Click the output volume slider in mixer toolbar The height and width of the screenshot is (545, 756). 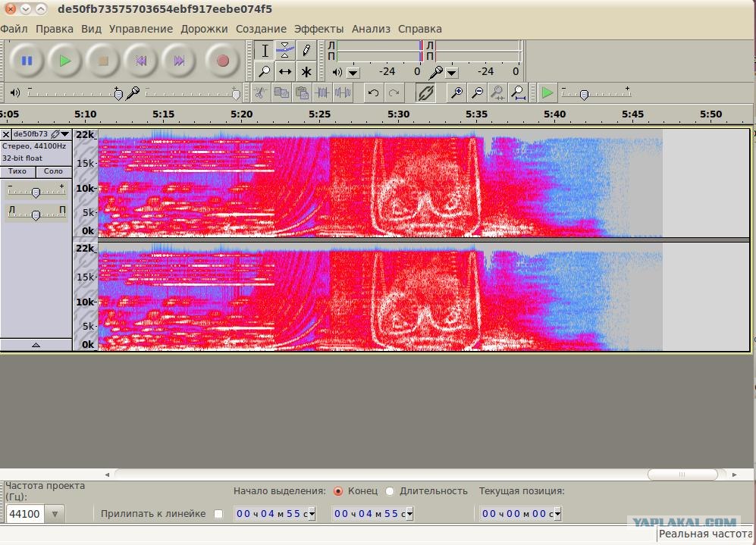tap(75, 93)
